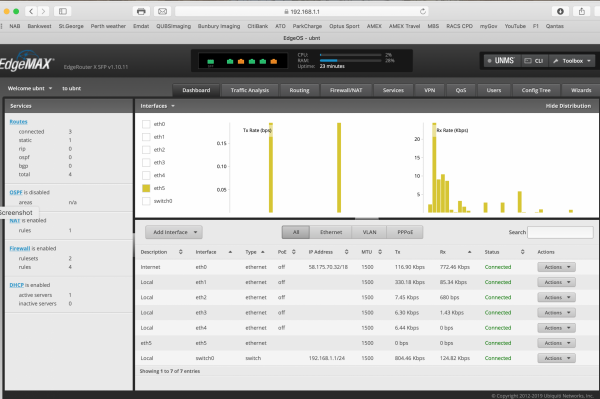Open the VPN tab
Viewport: 600px width, 399px height.
tap(429, 90)
